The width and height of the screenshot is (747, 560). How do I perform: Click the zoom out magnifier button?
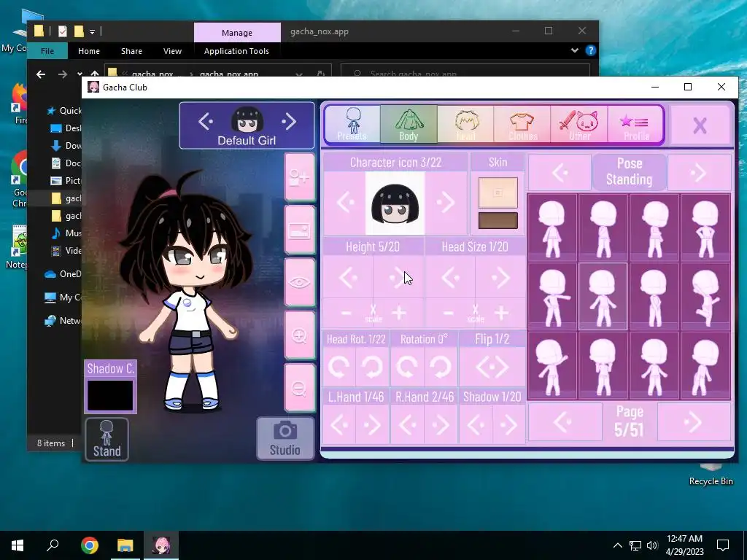point(299,388)
